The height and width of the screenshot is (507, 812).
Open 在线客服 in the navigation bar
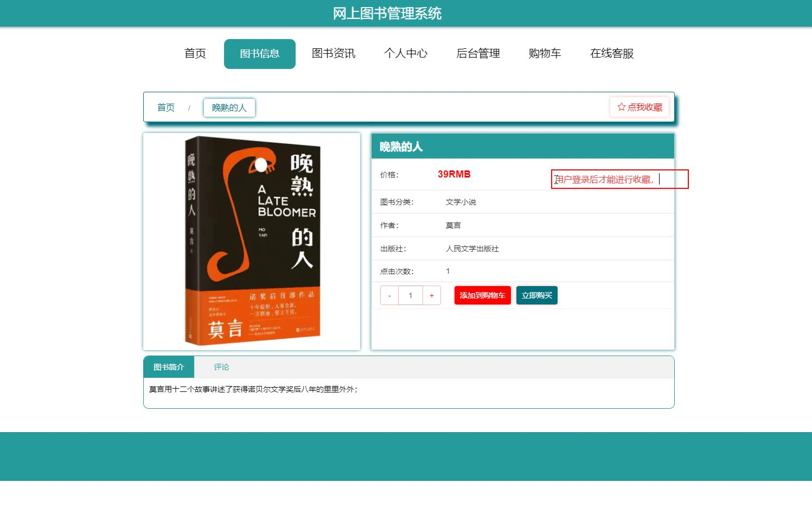[612, 53]
